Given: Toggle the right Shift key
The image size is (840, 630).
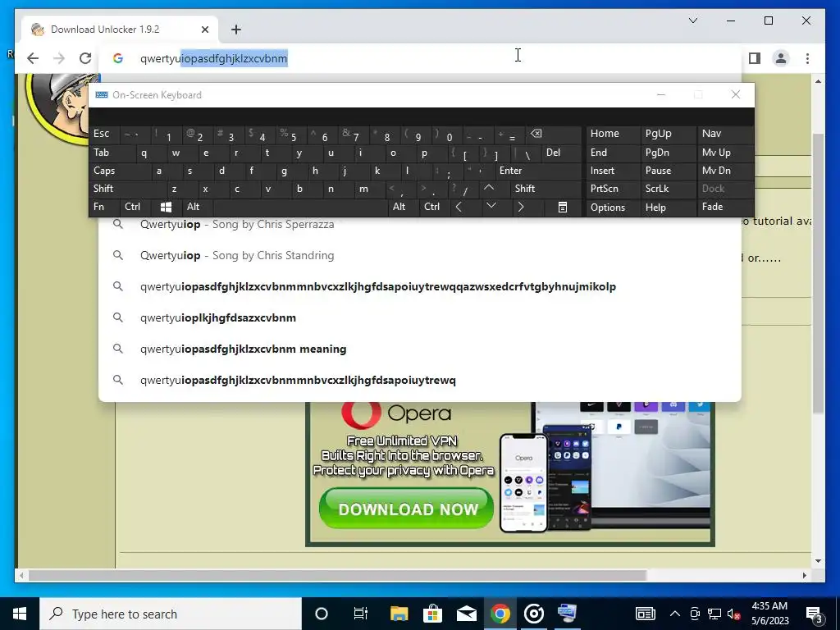Looking at the screenshot, I should [x=546, y=189].
